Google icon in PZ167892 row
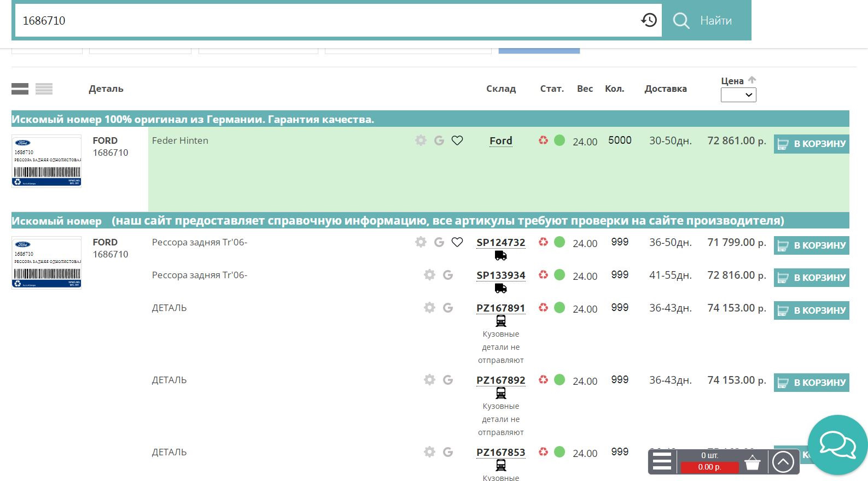 click(448, 380)
